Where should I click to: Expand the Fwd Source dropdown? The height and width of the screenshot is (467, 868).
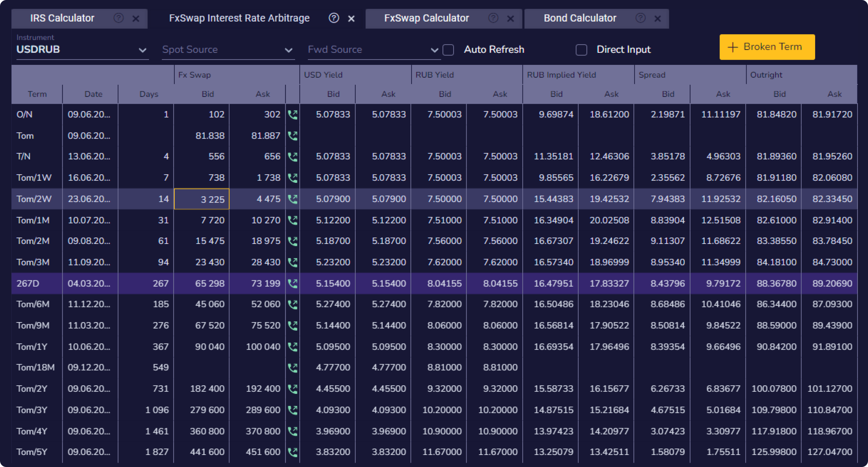point(373,50)
